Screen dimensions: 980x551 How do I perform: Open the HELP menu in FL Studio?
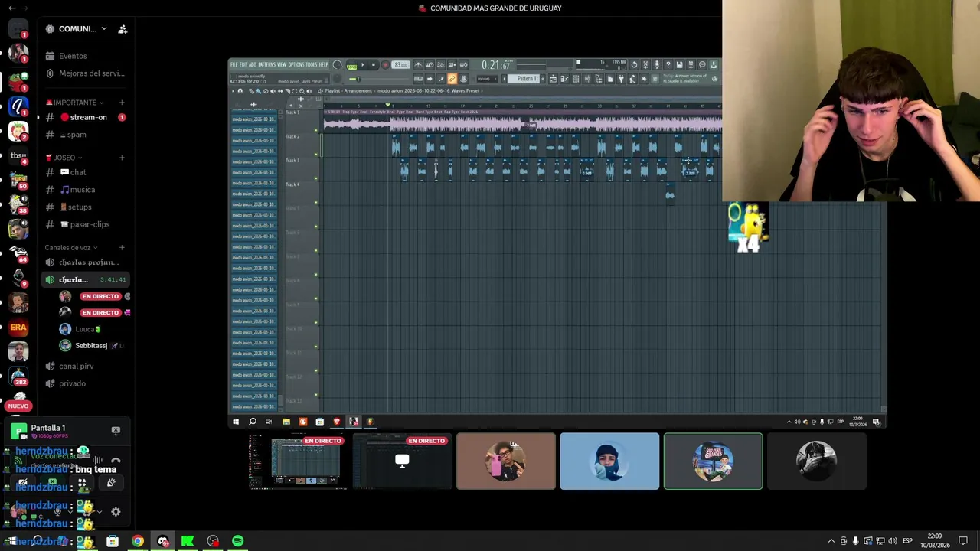coord(324,64)
